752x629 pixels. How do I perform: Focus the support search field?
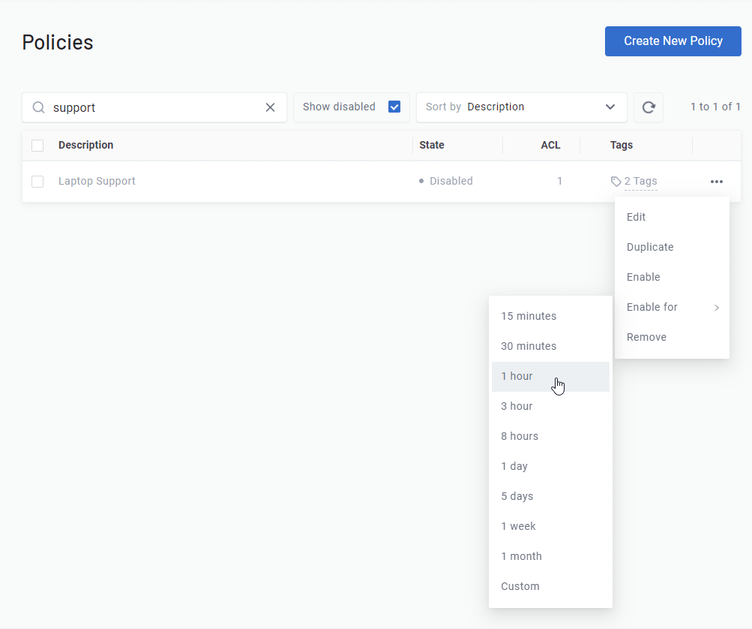[154, 107]
